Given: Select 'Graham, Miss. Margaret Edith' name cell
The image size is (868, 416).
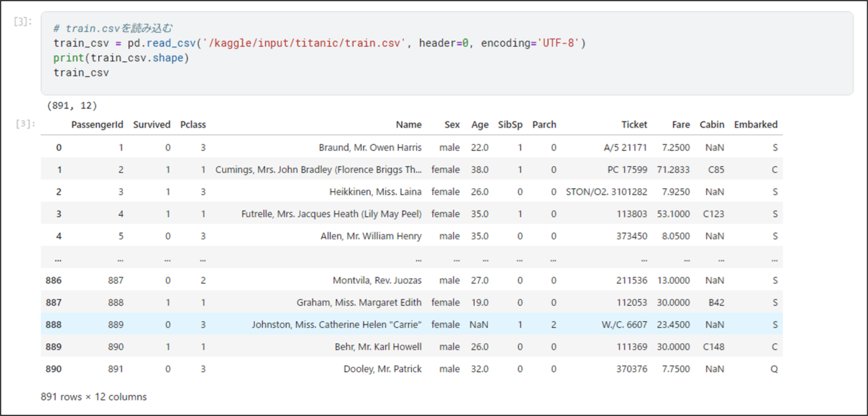Looking at the screenshot, I should [359, 302].
